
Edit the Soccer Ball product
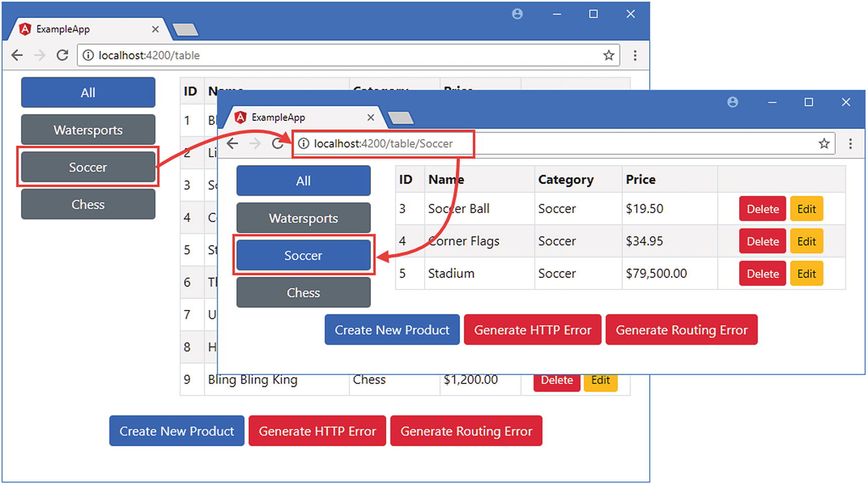[807, 209]
